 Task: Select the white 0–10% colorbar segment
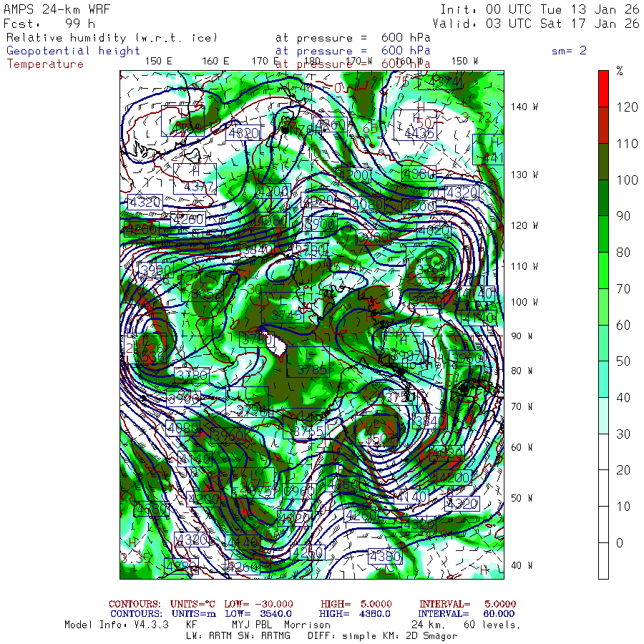click(603, 525)
